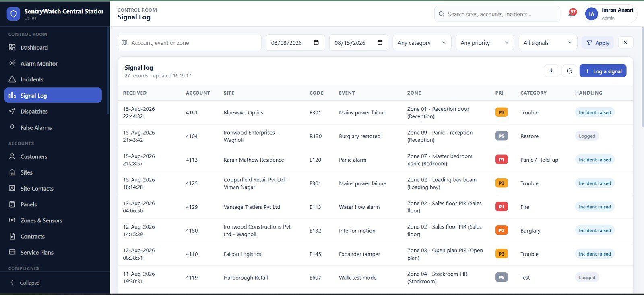Click the page vertical scrollbar

[642, 77]
